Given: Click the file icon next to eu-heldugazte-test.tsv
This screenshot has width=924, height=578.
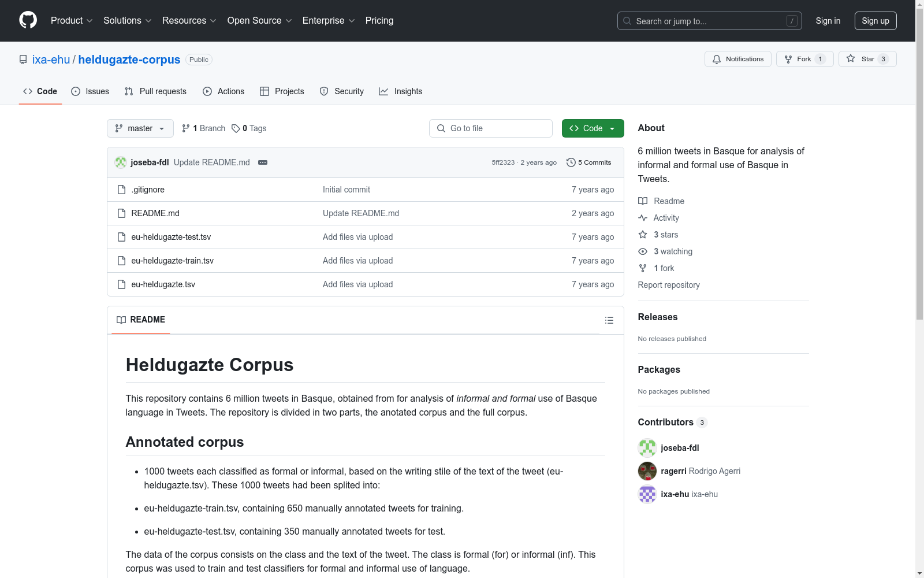Looking at the screenshot, I should 121,237.
